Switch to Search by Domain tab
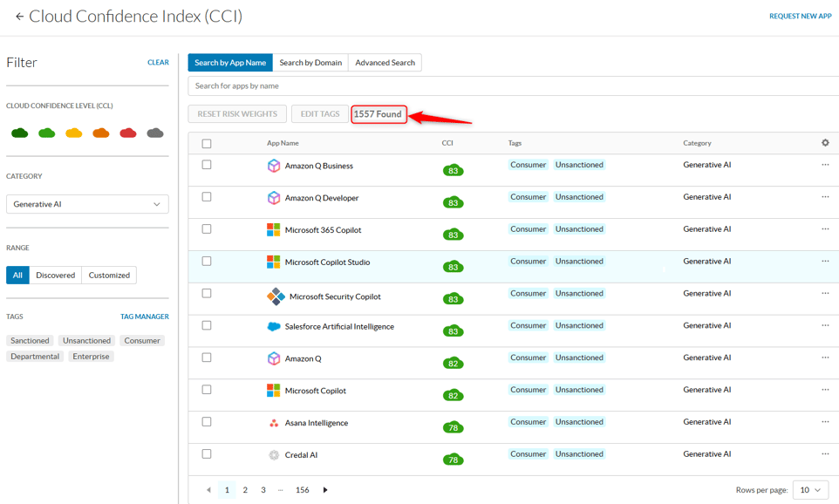This screenshot has width=839, height=504. (310, 63)
